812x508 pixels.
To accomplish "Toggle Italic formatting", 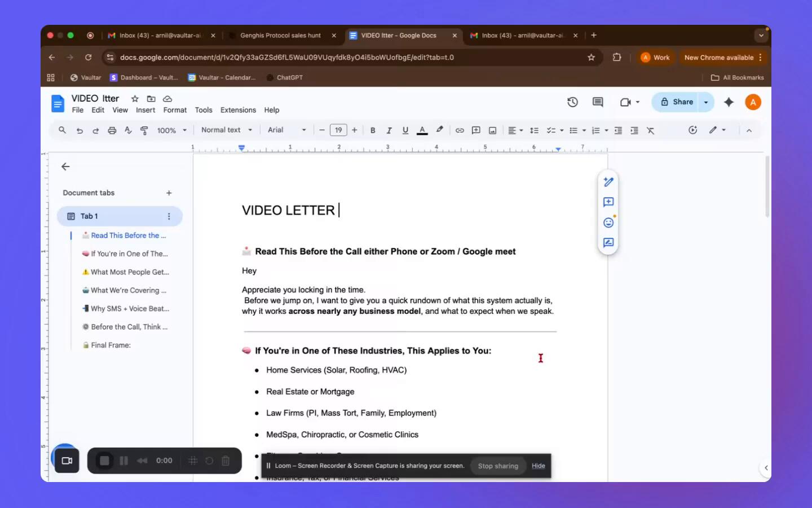I will click(389, 130).
